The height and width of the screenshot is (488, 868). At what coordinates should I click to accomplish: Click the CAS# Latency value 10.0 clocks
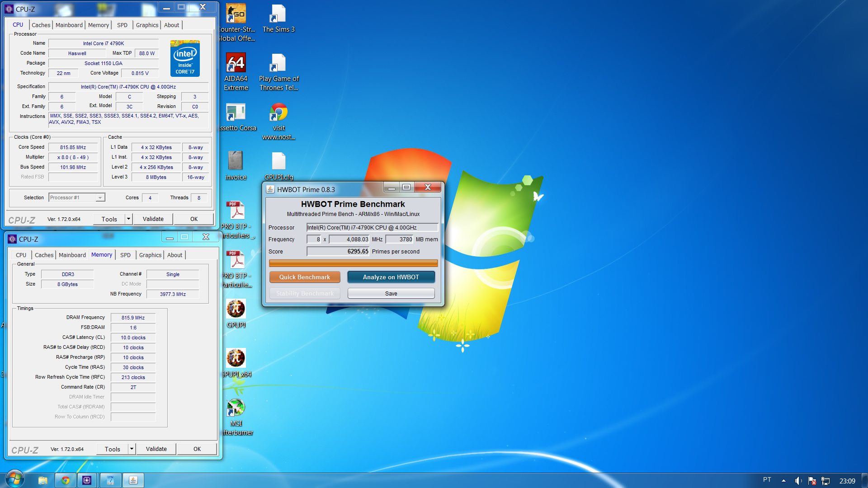click(x=133, y=338)
